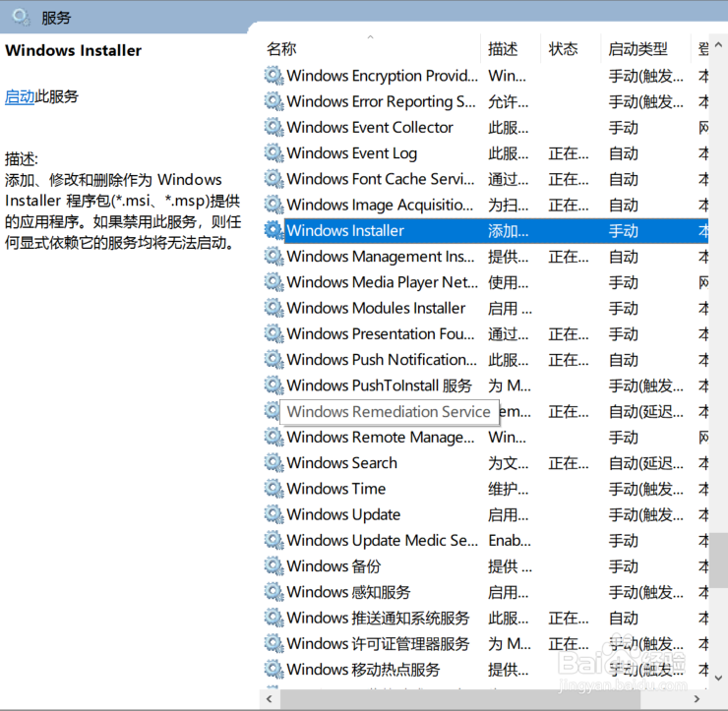Select Windows Error Reporting Service name
The image size is (728, 711).
pos(381,101)
